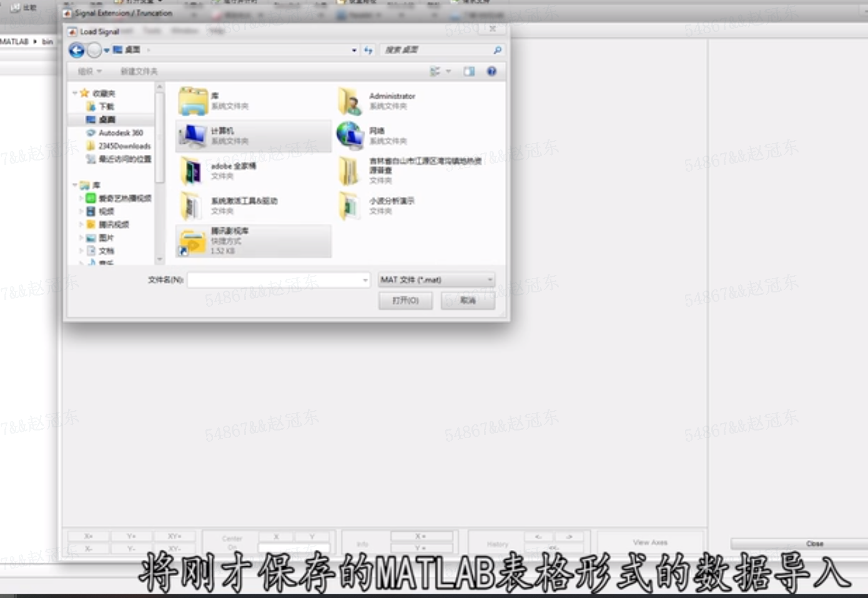Image resolution: width=868 pixels, height=598 pixels.
Task: Select the adobe 全家桶 folder icon
Action: (x=191, y=171)
